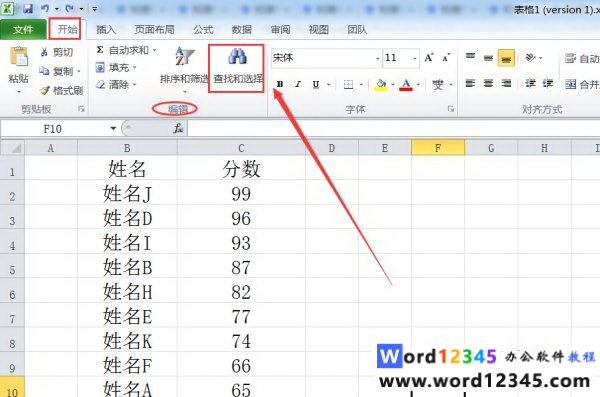The width and height of the screenshot is (600, 397).
Task: Select cell with score 99
Action: tap(241, 194)
